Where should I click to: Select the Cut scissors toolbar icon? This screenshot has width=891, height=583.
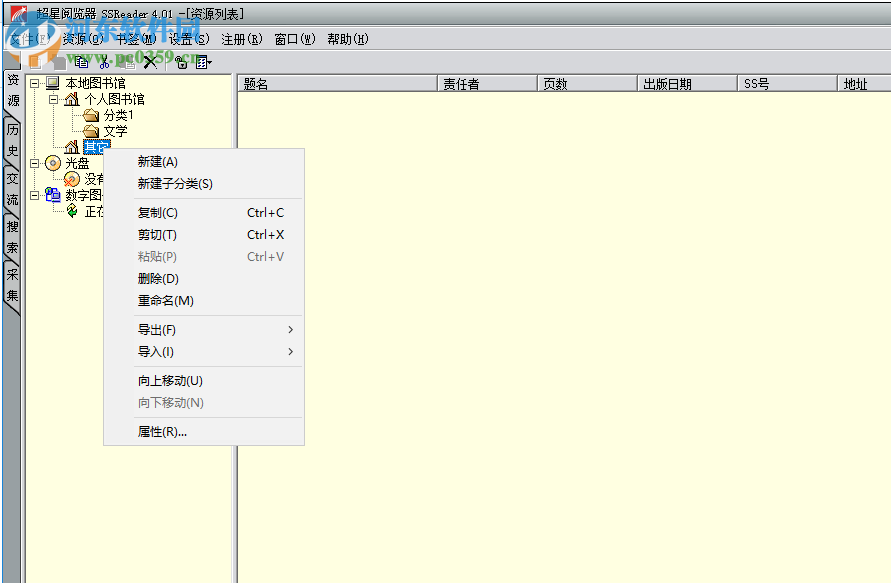pyautogui.click(x=103, y=62)
